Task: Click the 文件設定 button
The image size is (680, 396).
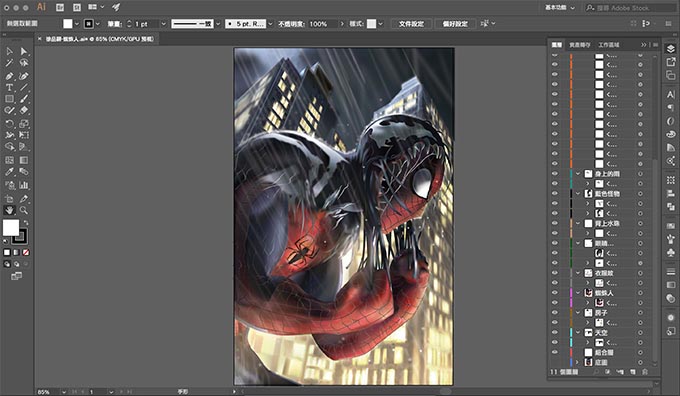Action: (411, 24)
